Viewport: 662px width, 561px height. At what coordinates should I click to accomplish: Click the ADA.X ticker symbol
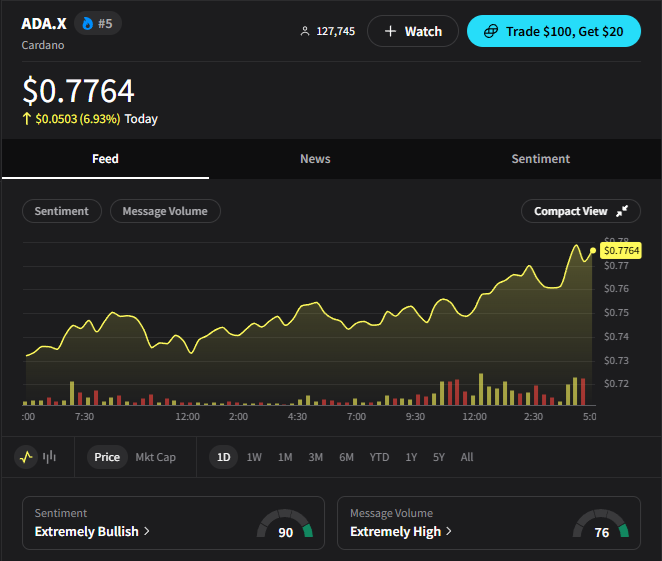pyautogui.click(x=44, y=23)
